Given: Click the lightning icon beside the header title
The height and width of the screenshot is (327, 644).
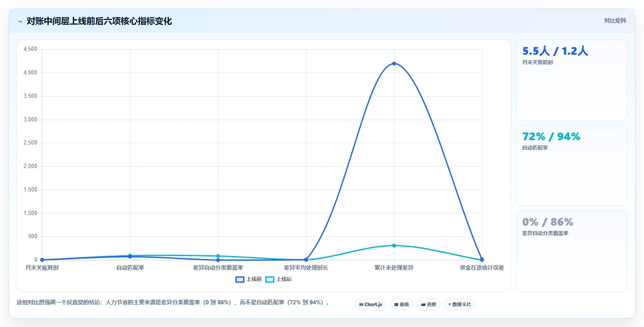Looking at the screenshot, I should (20, 21).
